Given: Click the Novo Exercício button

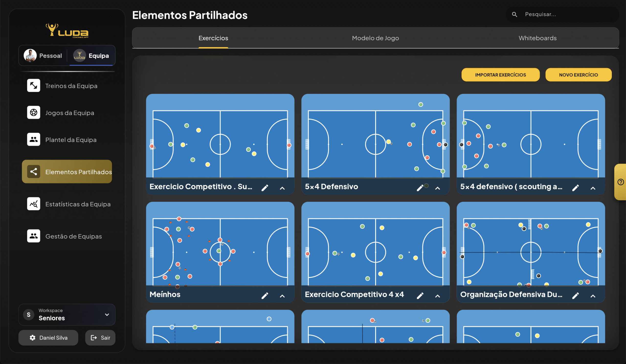Looking at the screenshot, I should point(578,75).
